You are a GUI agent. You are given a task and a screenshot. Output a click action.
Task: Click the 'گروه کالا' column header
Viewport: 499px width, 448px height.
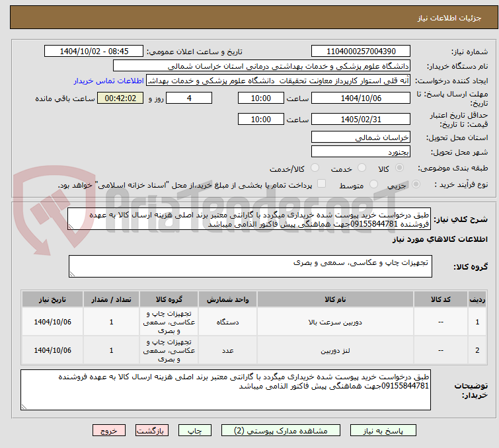[169, 299]
